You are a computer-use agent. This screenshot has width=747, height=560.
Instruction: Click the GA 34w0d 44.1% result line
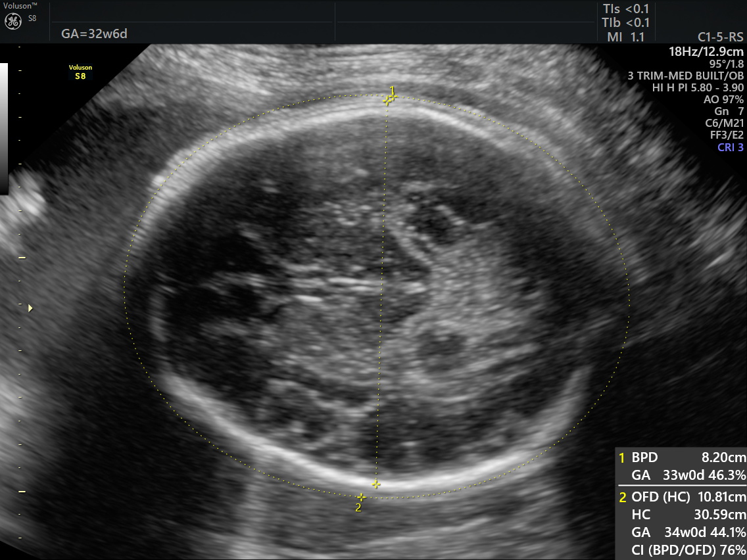click(688, 532)
